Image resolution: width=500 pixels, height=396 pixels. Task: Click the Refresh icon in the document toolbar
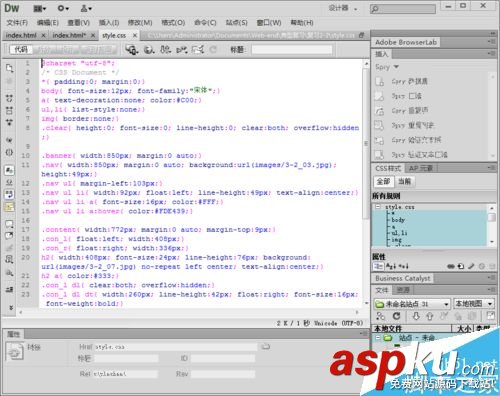pos(213,50)
